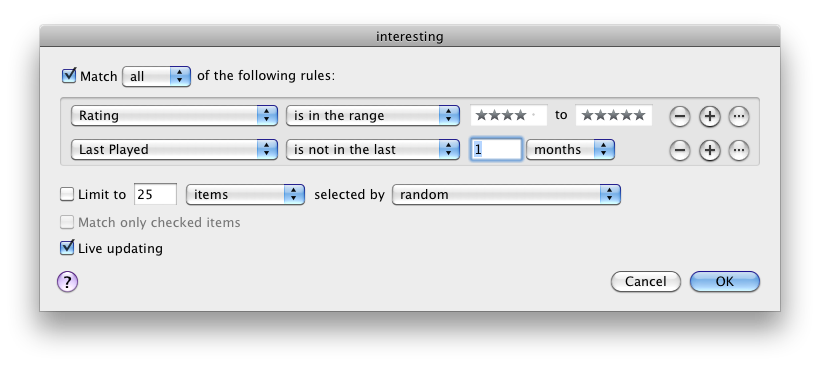The image size is (820, 366).
Task: Set minimum star rating in first field
Action: pyautogui.click(x=509, y=116)
